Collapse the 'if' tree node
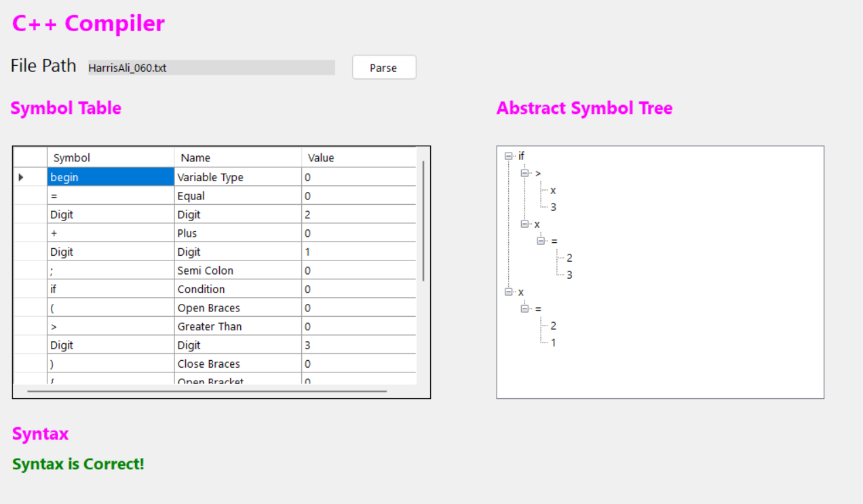 [x=508, y=157]
